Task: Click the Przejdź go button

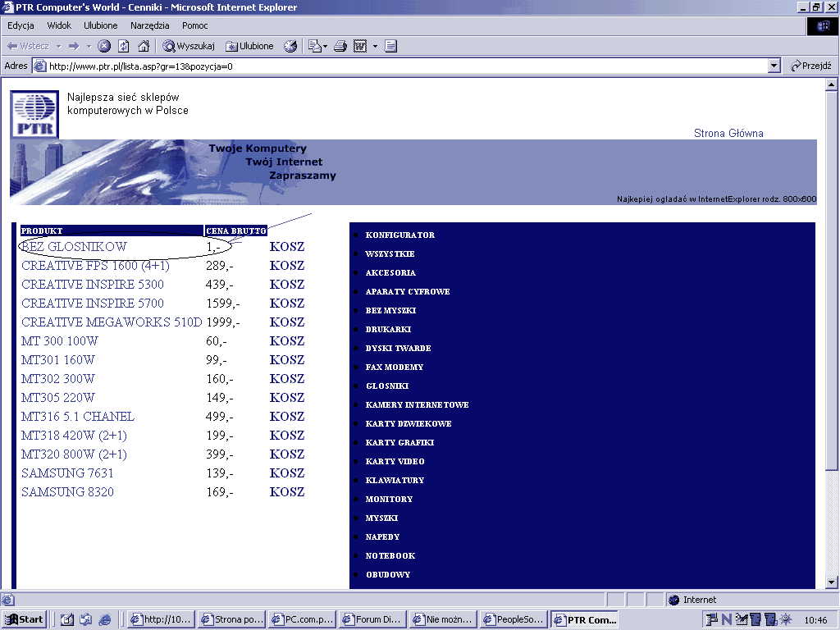Action: [x=811, y=66]
